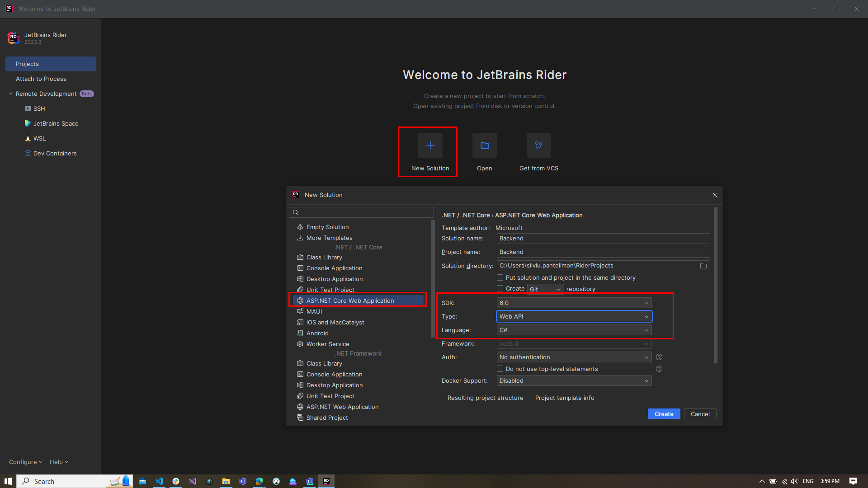The width and height of the screenshot is (868, 488).
Task: Click the browse folder icon for Solution directory
Action: point(703,266)
